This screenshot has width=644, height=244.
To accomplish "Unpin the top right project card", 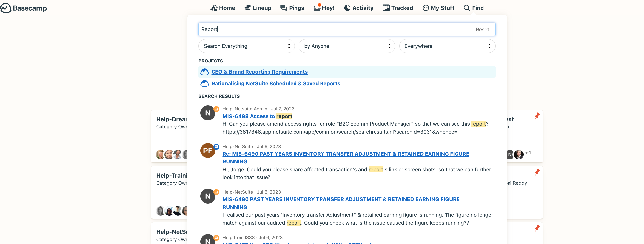I will pos(537,116).
